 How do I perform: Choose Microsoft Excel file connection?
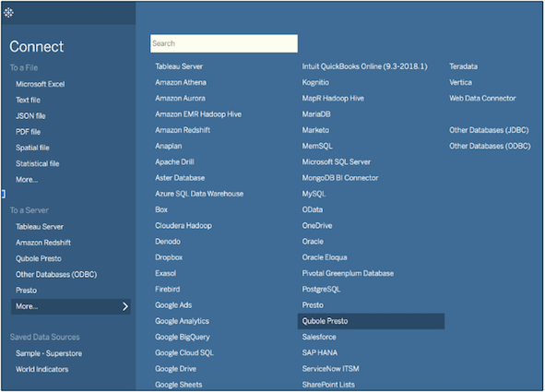[40, 84]
